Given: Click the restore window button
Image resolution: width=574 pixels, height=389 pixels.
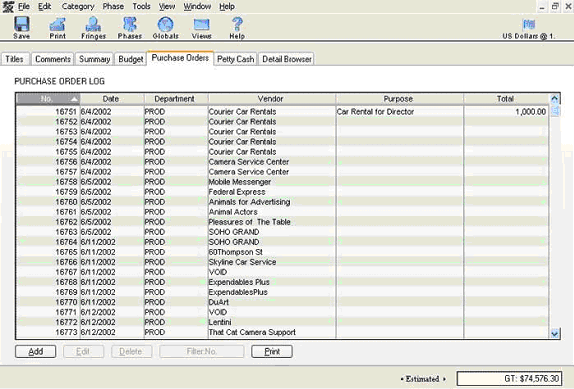Looking at the screenshot, I should pos(555,6).
